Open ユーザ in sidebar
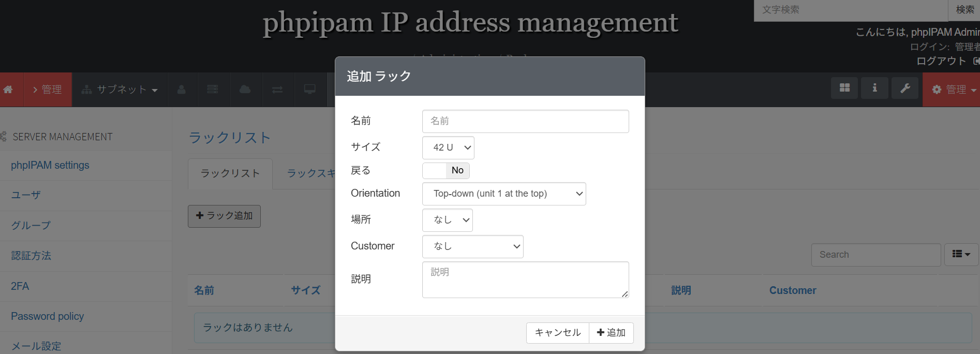 [x=26, y=195]
